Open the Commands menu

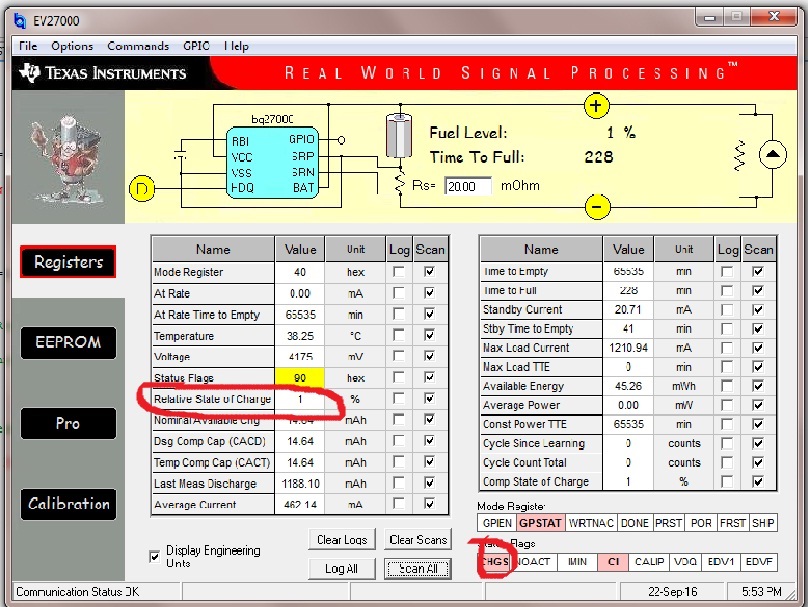point(138,46)
